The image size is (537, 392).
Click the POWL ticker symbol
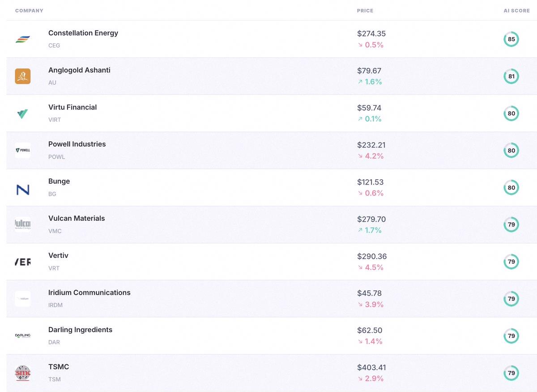point(57,157)
